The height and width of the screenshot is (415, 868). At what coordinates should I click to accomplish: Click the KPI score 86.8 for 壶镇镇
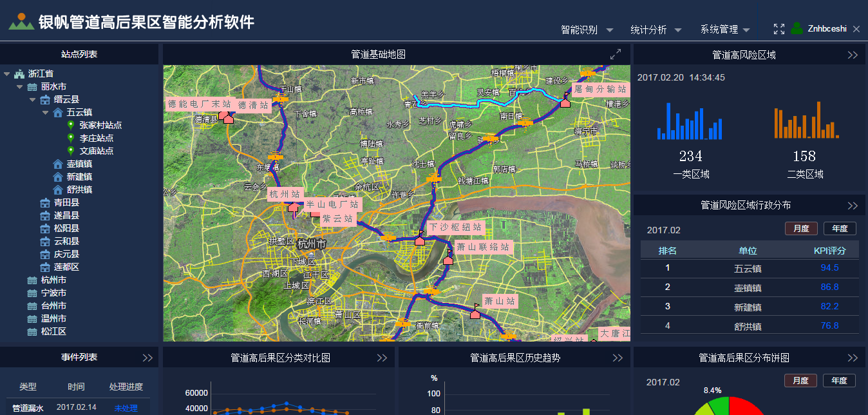(830, 287)
